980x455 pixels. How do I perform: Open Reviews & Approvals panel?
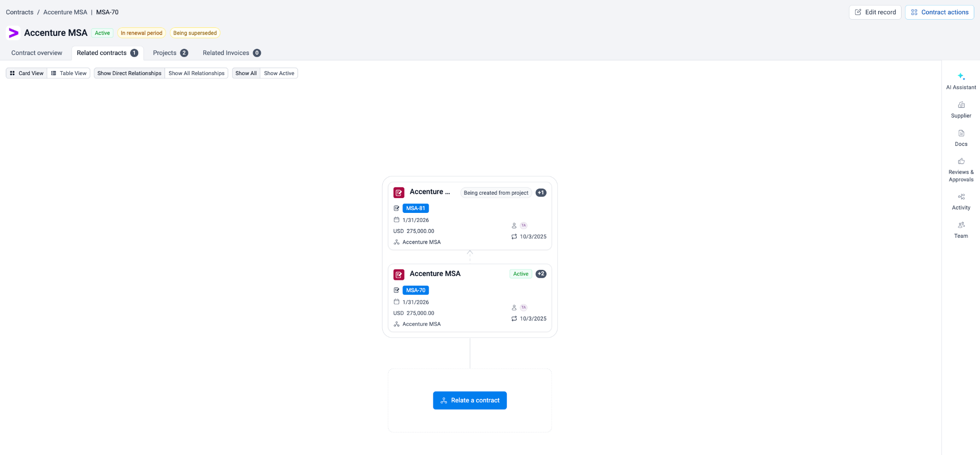[x=961, y=170]
